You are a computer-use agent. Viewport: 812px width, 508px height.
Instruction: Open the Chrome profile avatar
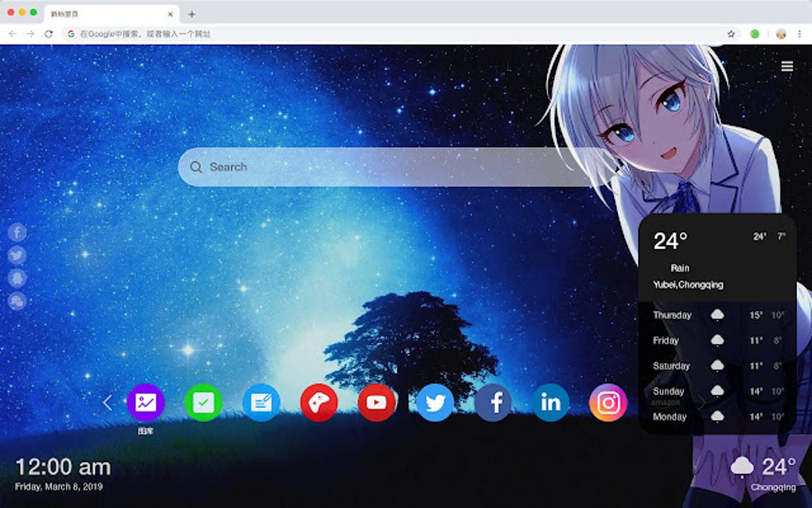781,33
